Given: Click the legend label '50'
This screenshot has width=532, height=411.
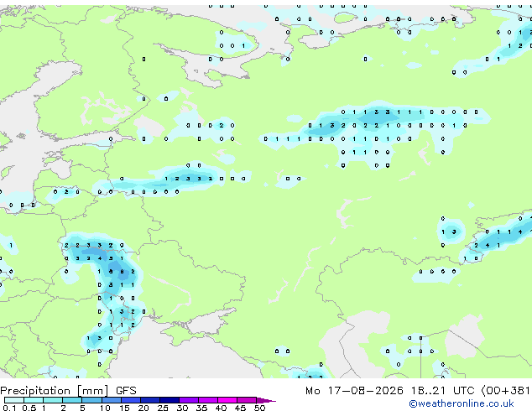Looking at the screenshot, I should [260, 408].
